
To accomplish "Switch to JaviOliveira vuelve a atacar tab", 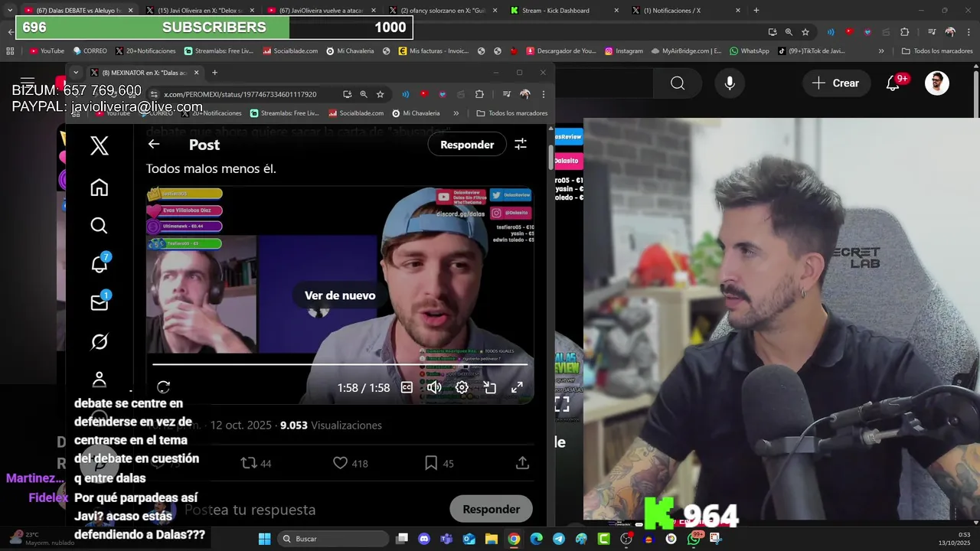I will tap(320, 11).
